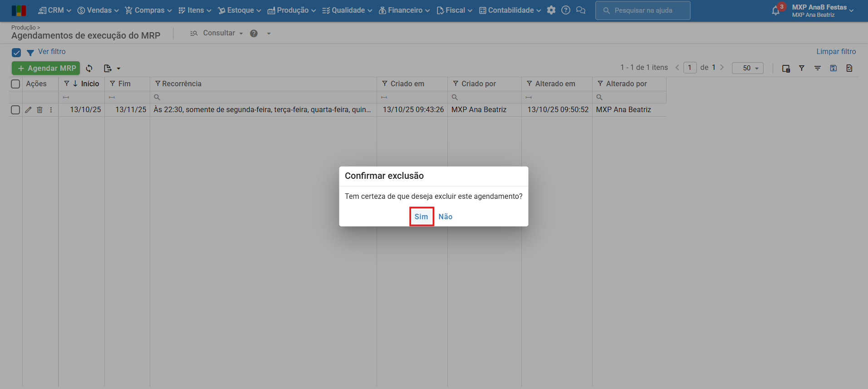Click the filter field under Criado por column
This screenshot has height=389, width=868.
[484, 97]
